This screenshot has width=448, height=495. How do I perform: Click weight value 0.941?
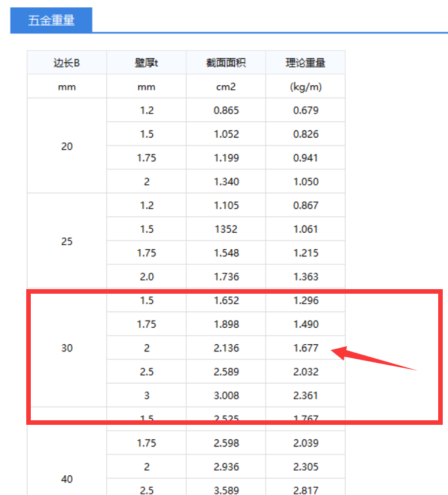coord(305,158)
